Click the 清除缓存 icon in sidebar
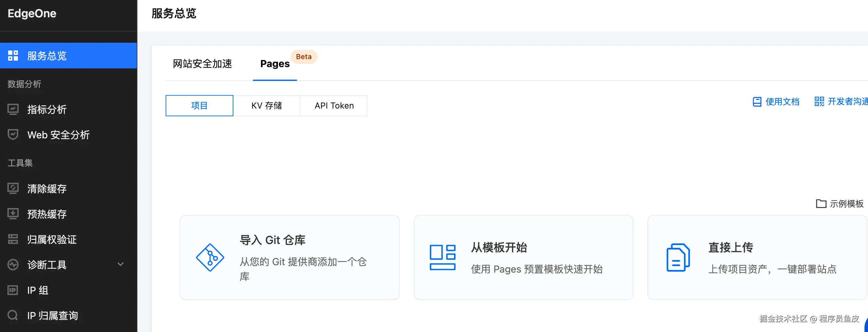This screenshot has width=868, height=332. (x=13, y=188)
